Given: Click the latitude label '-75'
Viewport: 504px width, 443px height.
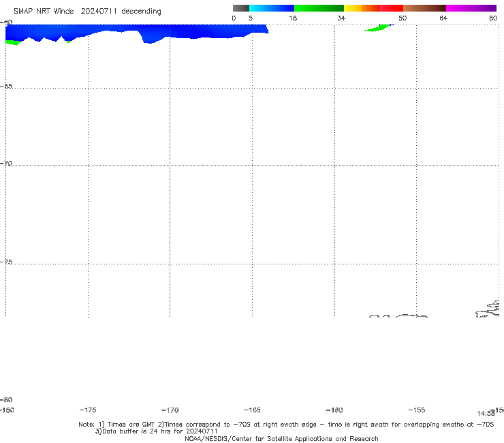Looking at the screenshot, I should tap(6, 262).
